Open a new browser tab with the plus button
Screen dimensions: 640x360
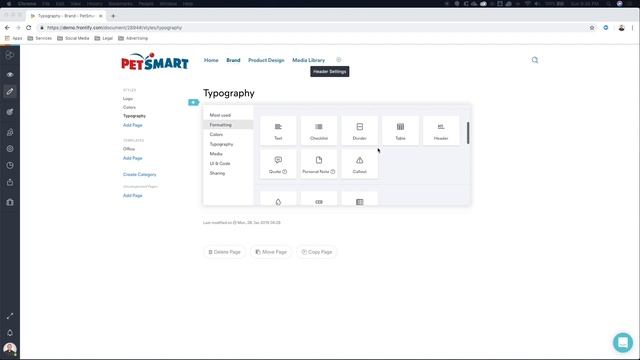(113, 16)
